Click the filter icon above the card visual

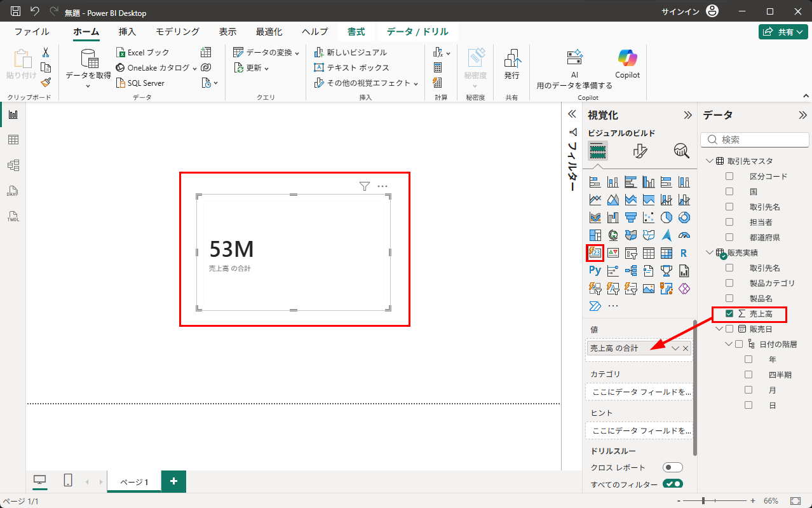(364, 186)
